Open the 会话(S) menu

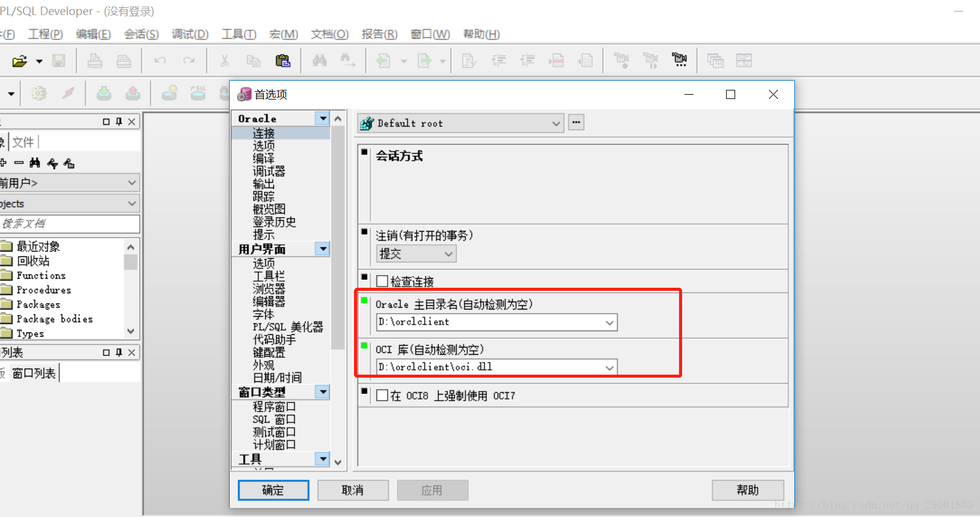pos(141,34)
